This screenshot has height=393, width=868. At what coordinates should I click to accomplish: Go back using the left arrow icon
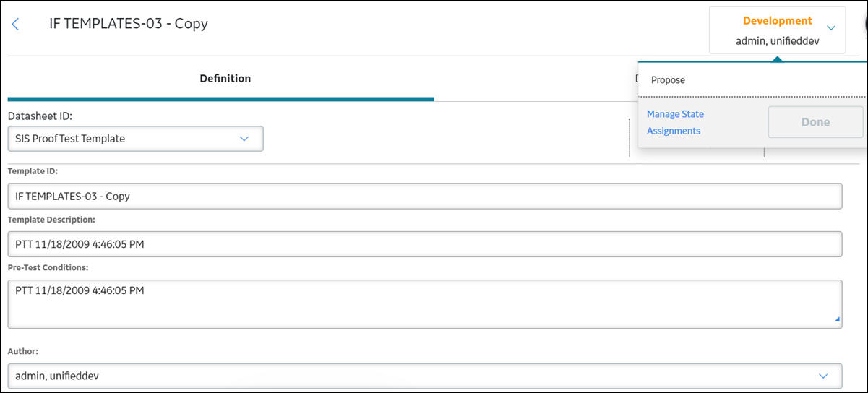pos(16,24)
